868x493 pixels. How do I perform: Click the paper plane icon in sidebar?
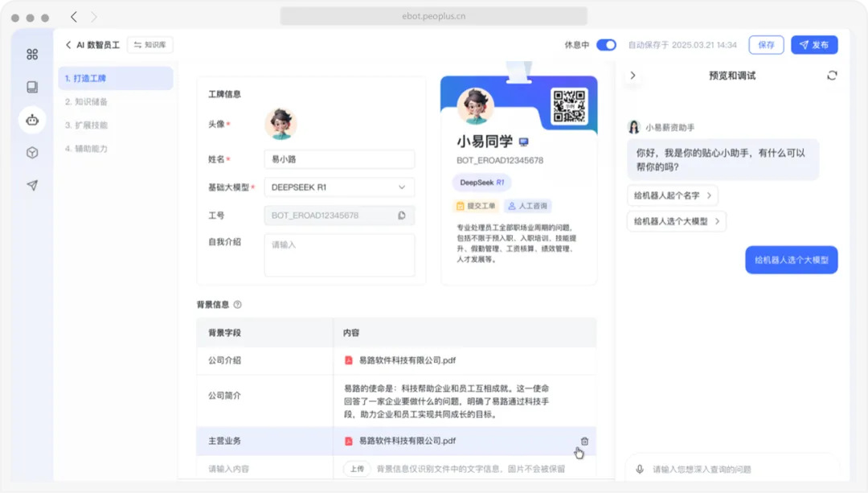coord(32,185)
